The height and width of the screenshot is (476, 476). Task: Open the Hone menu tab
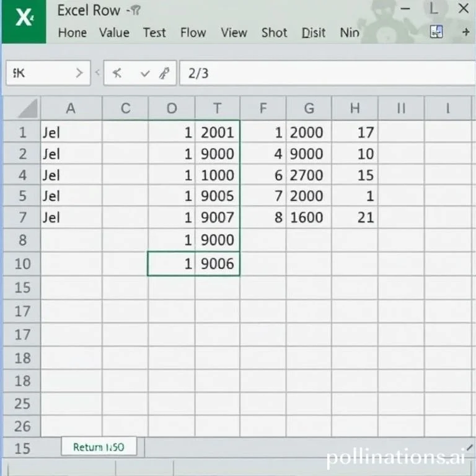point(72,33)
